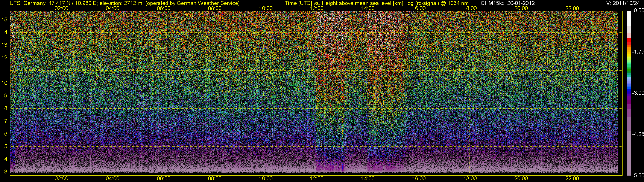644x182 pixels.
Task: Click the "8." km height label
Action: pyautogui.click(x=6, y=109)
